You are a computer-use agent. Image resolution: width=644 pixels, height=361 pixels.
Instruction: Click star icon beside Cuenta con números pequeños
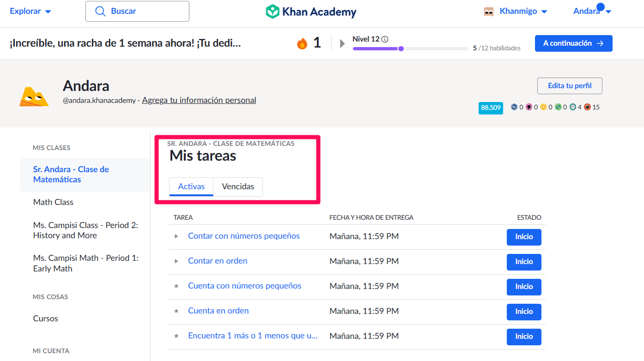tap(176, 286)
